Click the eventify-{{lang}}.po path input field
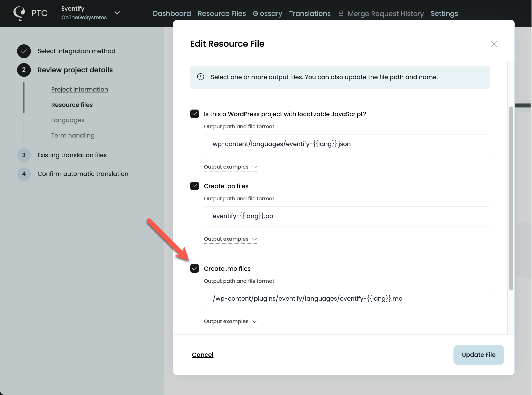The image size is (532, 395). [x=347, y=216]
